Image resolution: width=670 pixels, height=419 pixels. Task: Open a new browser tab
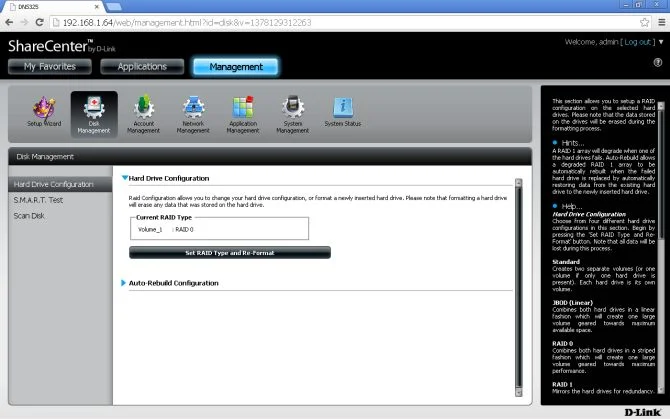point(114,7)
